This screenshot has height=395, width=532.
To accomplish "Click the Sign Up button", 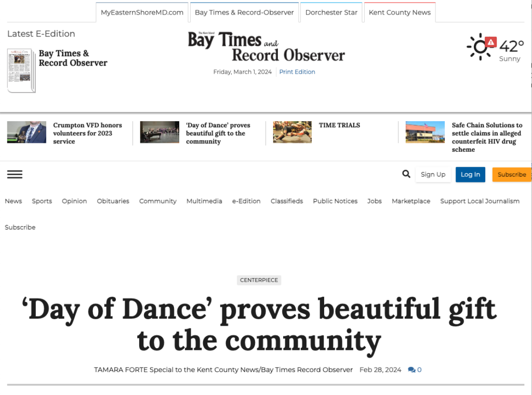I will coord(433,175).
